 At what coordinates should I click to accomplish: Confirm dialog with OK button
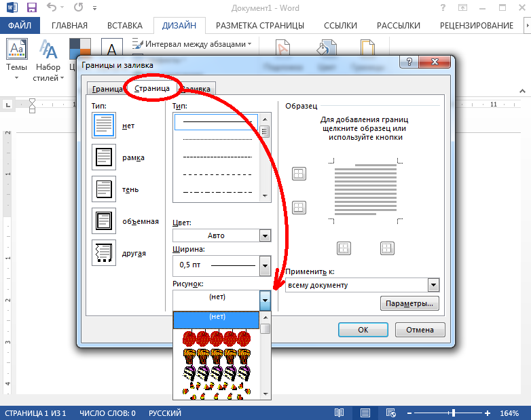click(363, 330)
